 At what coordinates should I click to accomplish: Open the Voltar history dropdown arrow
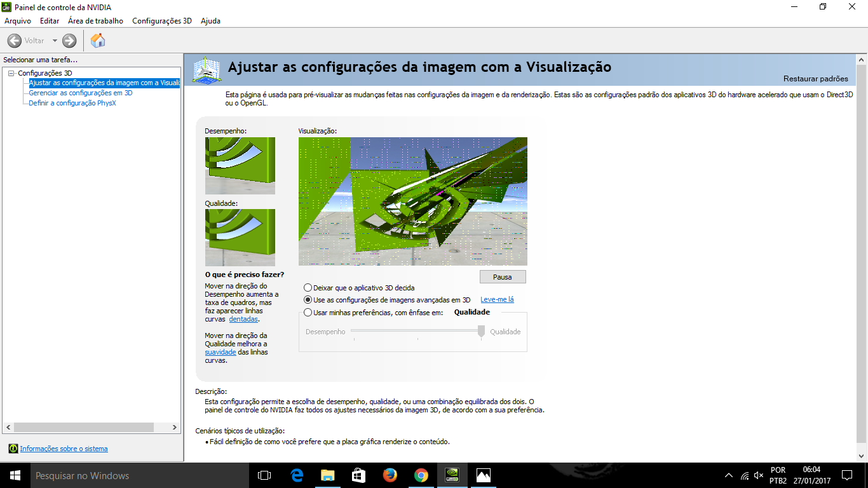tap(55, 41)
